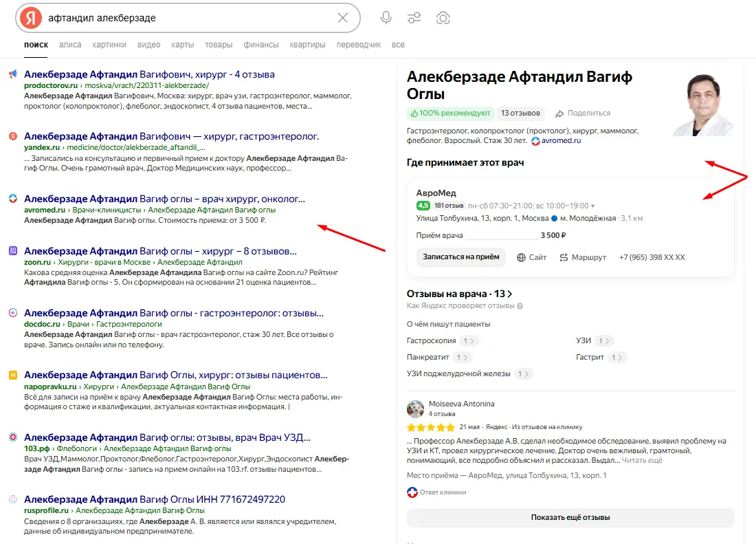Click 'Поделиться' share icon button
The height and width of the screenshot is (544, 756).
pyautogui.click(x=582, y=113)
